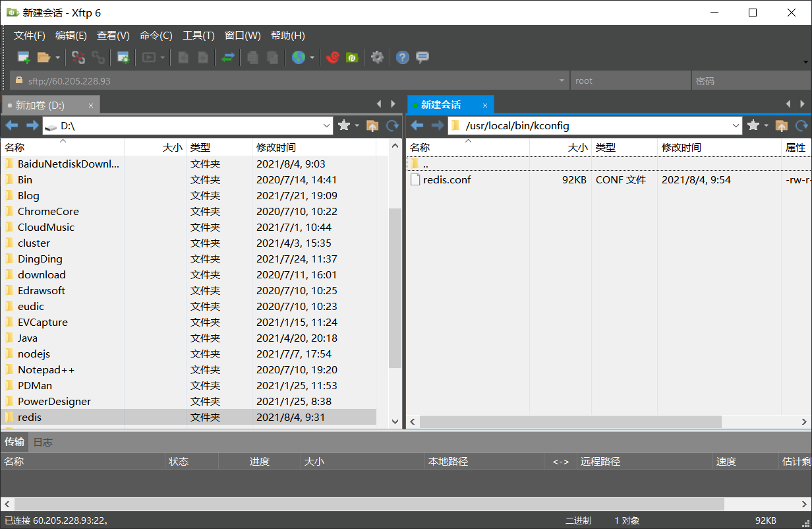Select redis.conf in remote pane
This screenshot has width=812, height=529.
447,179
